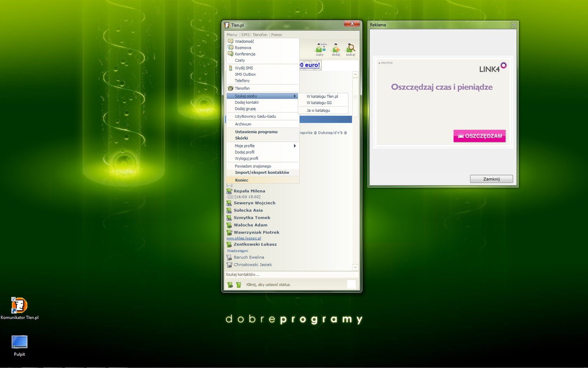The height and width of the screenshot is (368, 588).
Task: Click the offline GG icon of Chrostowski Jasiek
Action: click(x=229, y=265)
